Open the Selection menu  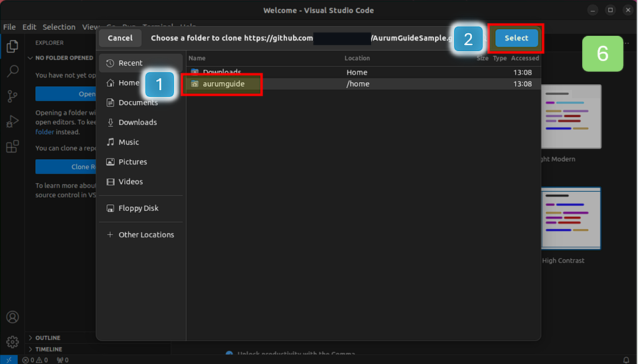[59, 27]
